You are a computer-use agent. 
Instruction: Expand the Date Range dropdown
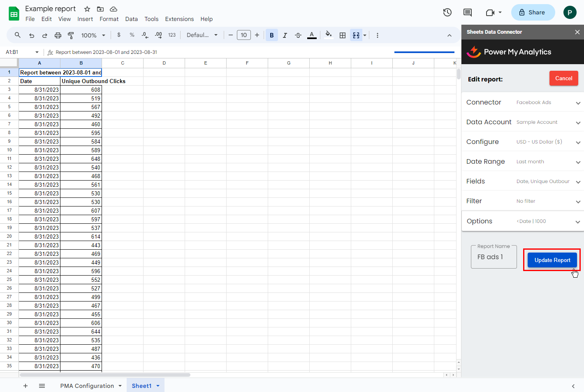tap(578, 162)
